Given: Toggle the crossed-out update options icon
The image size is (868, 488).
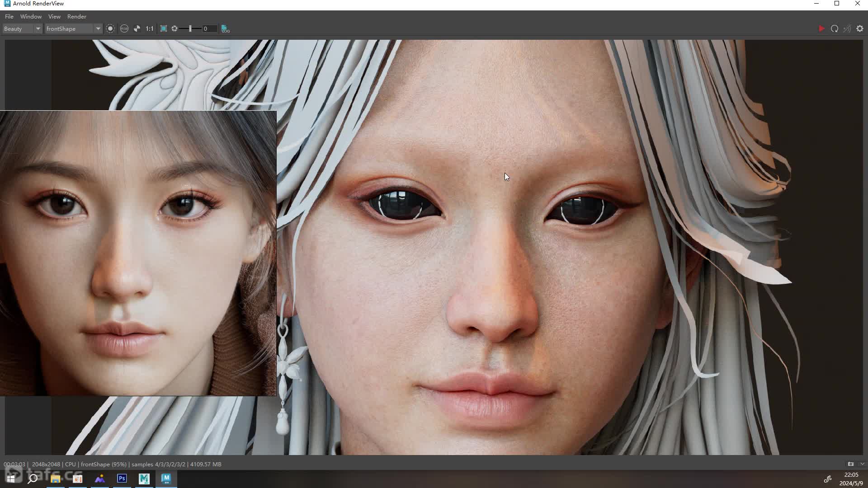Looking at the screenshot, I should pyautogui.click(x=847, y=28).
